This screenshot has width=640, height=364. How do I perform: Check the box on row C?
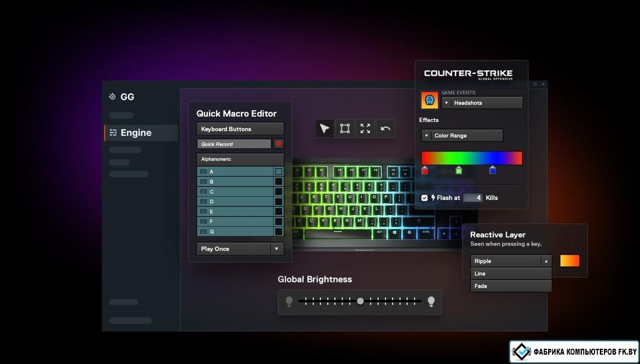[x=278, y=191]
